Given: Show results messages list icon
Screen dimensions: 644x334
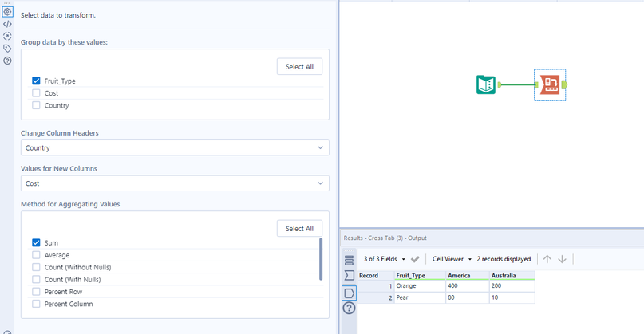Looking at the screenshot, I should (349, 260).
